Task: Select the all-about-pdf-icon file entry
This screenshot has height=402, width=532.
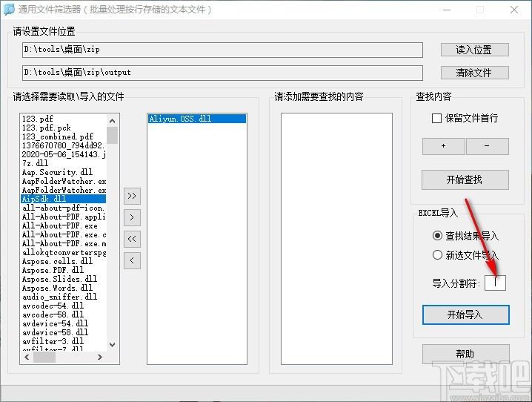Action: click(64, 208)
